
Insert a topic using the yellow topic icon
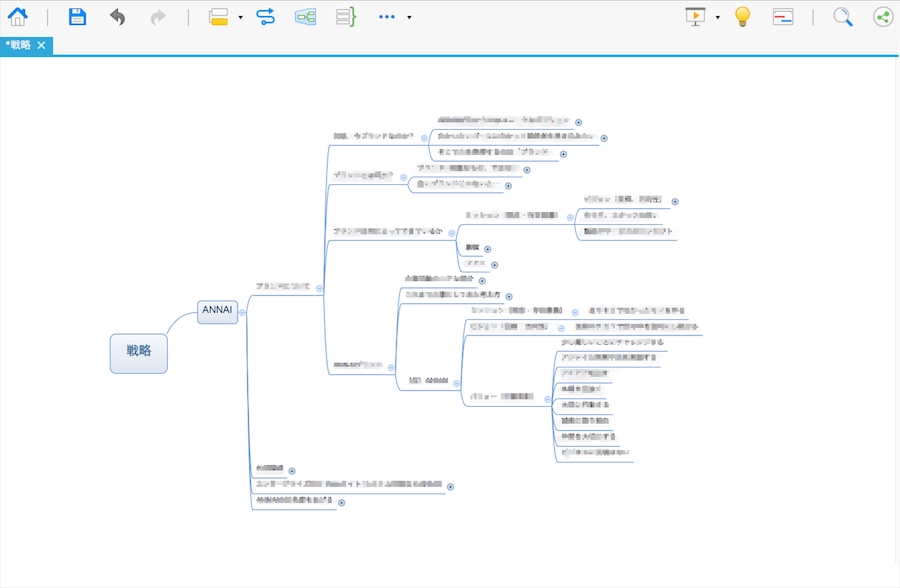[x=219, y=17]
